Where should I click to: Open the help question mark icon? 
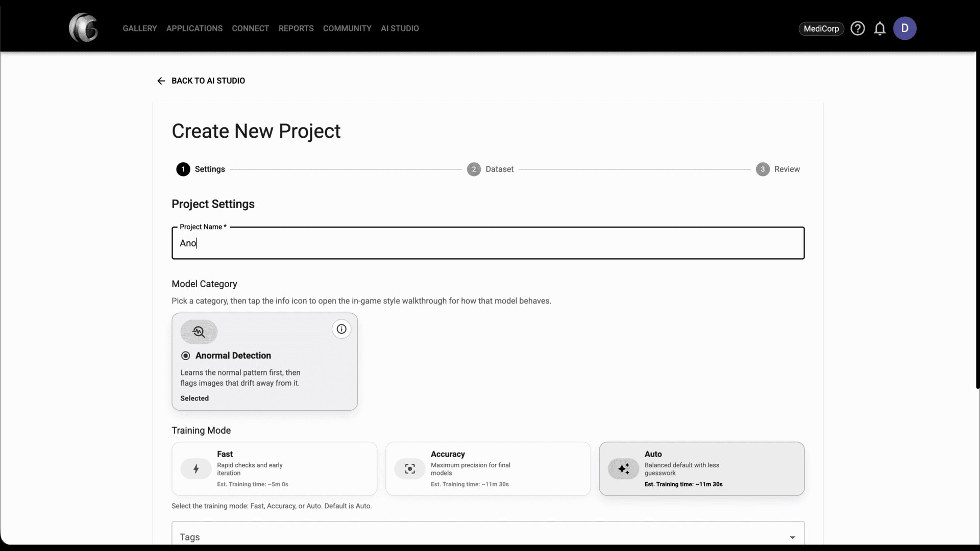click(858, 28)
